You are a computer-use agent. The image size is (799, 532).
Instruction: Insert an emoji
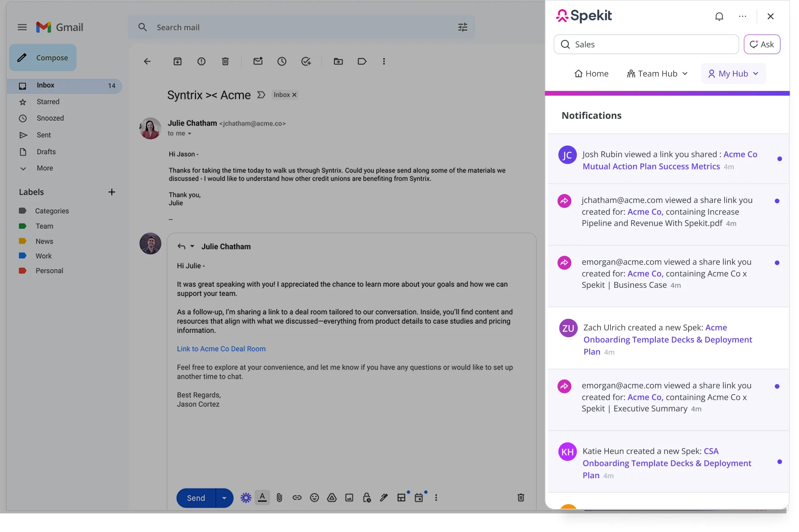[x=314, y=498]
